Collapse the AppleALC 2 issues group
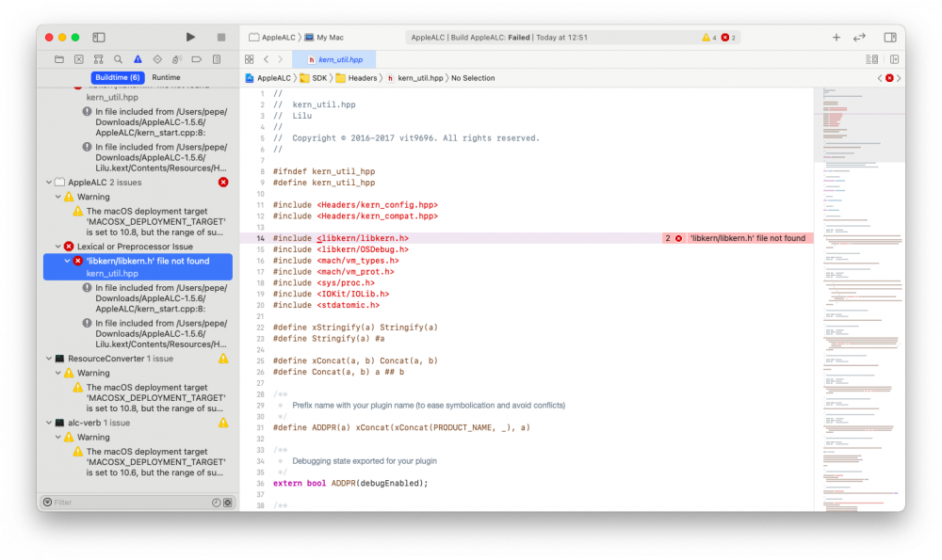The height and width of the screenshot is (560, 942). pyautogui.click(x=49, y=183)
